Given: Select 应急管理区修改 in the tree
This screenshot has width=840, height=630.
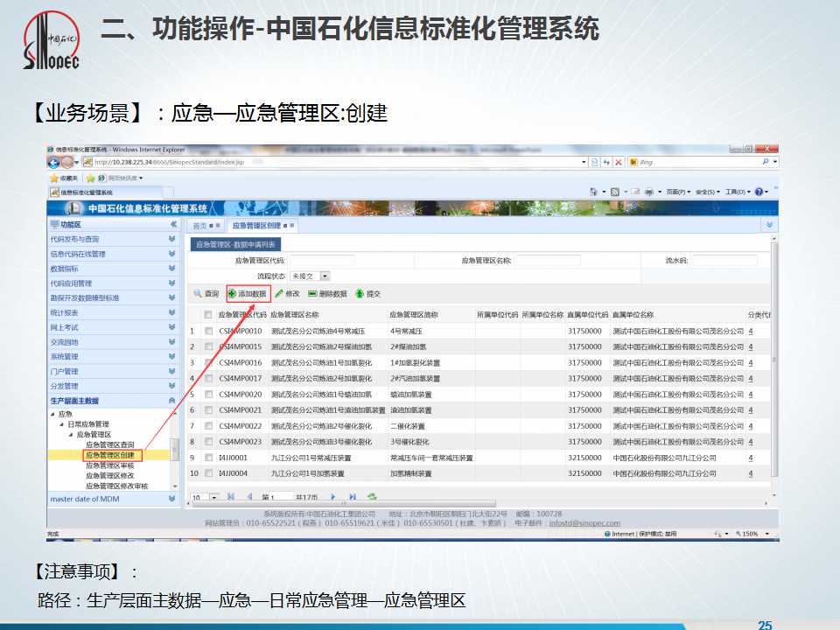Looking at the screenshot, I should click(110, 476).
